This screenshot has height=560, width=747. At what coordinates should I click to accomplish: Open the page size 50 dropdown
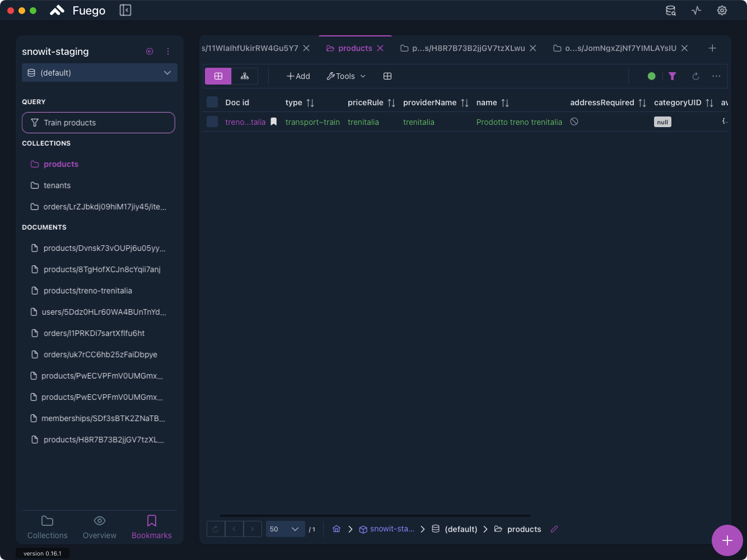coord(285,529)
